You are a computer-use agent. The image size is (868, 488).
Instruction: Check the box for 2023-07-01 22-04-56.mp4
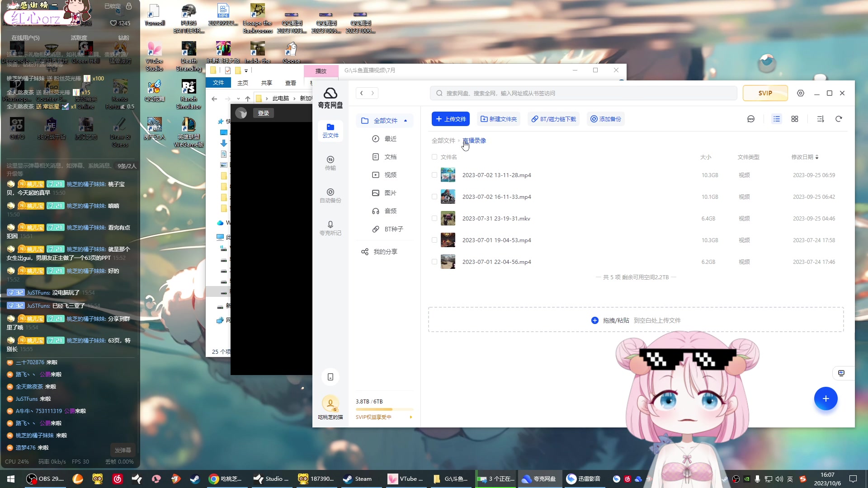(x=434, y=262)
